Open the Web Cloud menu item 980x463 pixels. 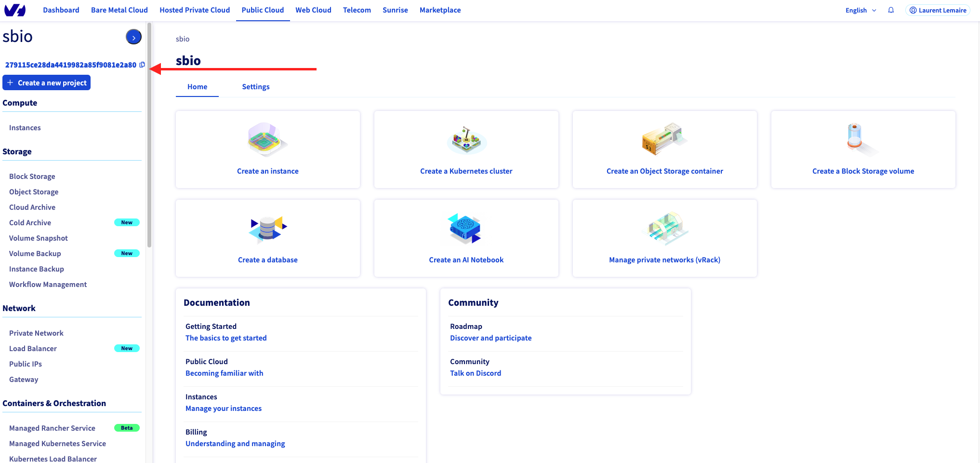pos(313,10)
